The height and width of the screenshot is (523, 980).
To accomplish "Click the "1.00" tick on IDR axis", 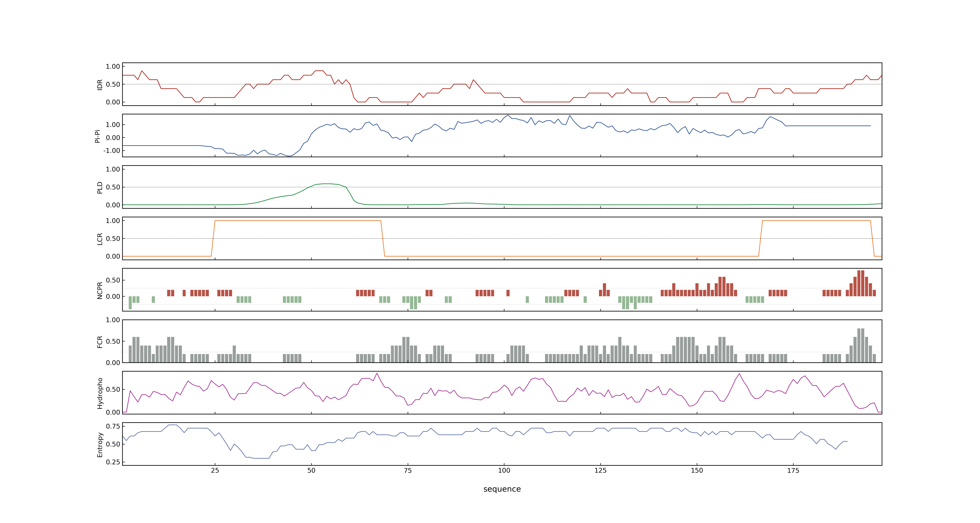I will [113, 67].
